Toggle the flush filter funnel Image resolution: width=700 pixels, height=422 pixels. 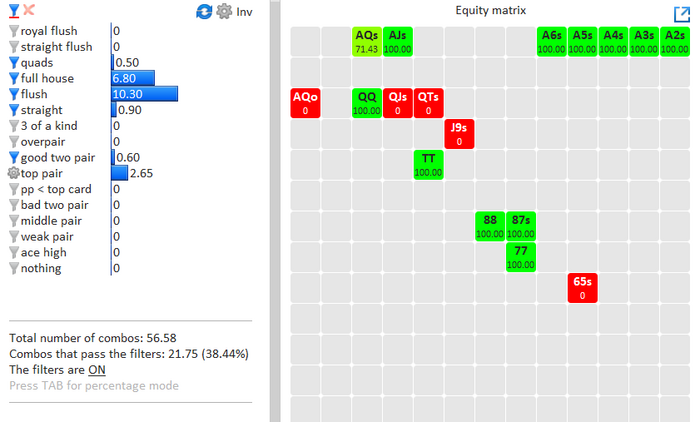coord(14,94)
